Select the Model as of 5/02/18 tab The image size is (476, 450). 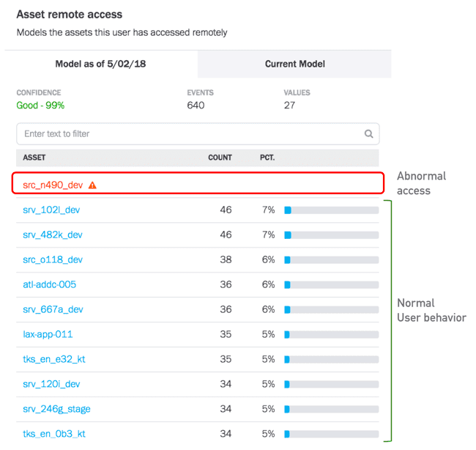point(100,64)
